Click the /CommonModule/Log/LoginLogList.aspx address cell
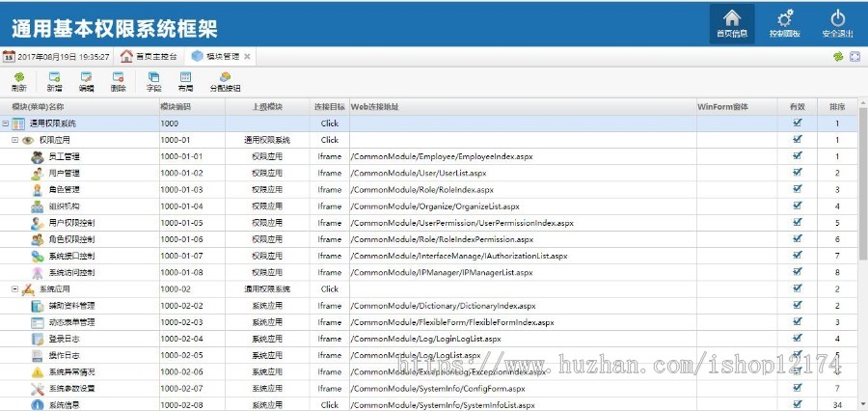Screen dimensions: 868x411 point(523,339)
